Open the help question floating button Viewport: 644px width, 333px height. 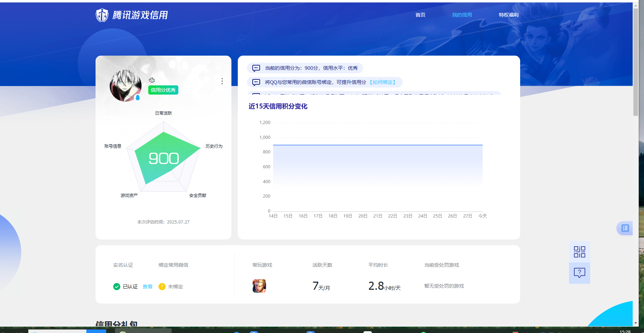coord(580,273)
